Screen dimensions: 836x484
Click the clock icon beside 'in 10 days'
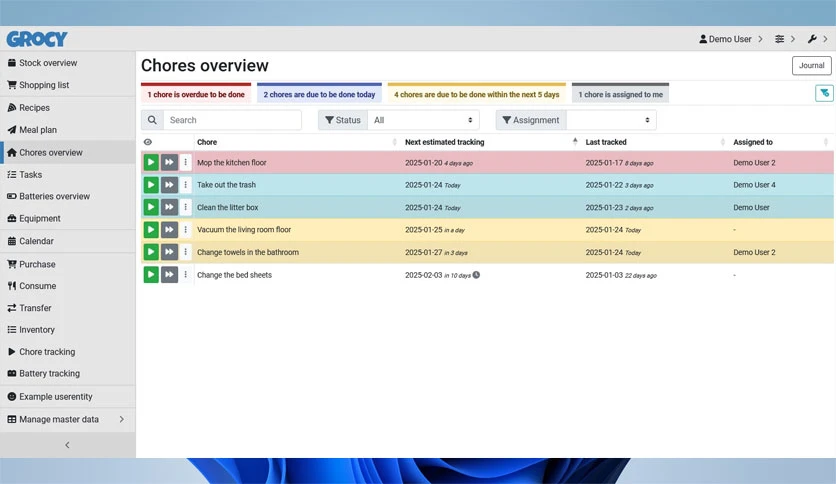point(476,275)
